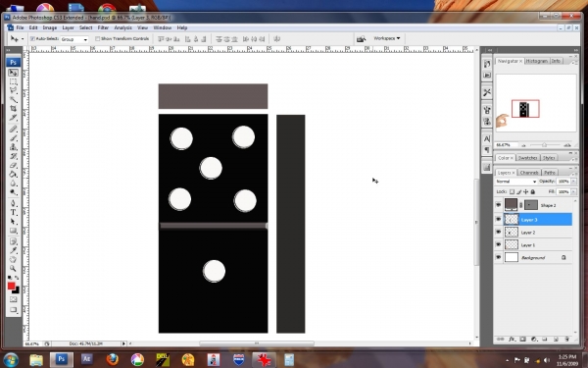Select the Clone Stamp tool
The width and height of the screenshot is (588, 368).
pyautogui.click(x=13, y=147)
